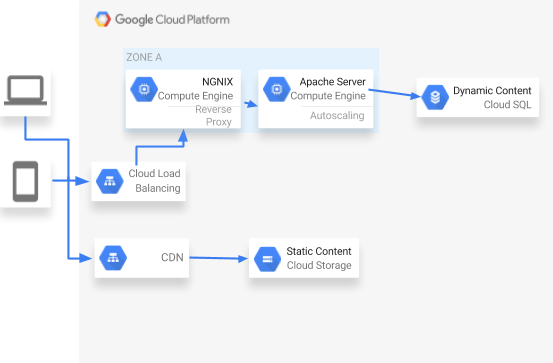The image size is (553, 363).
Task: Click the Apache Server Compute Engine icon
Action: [277, 90]
